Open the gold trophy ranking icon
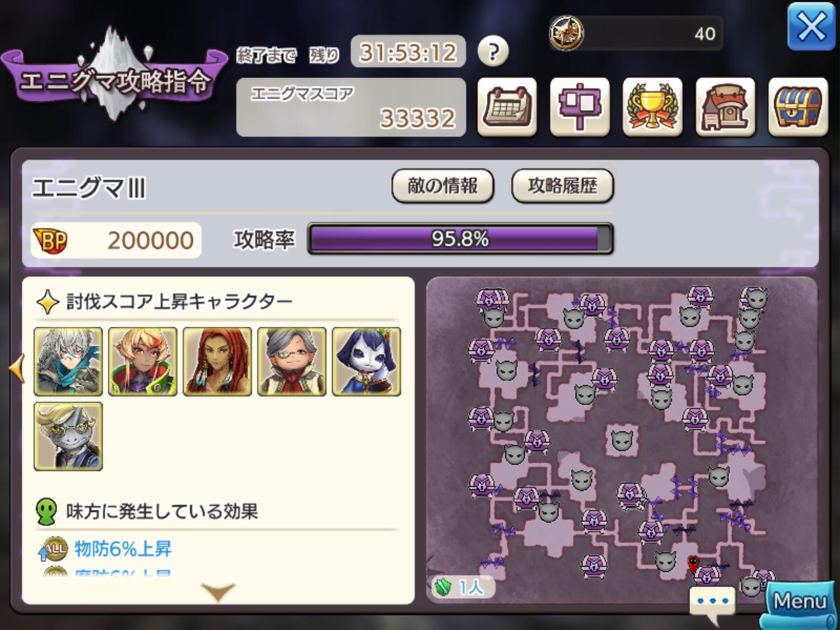Image resolution: width=840 pixels, height=630 pixels. coord(652,107)
